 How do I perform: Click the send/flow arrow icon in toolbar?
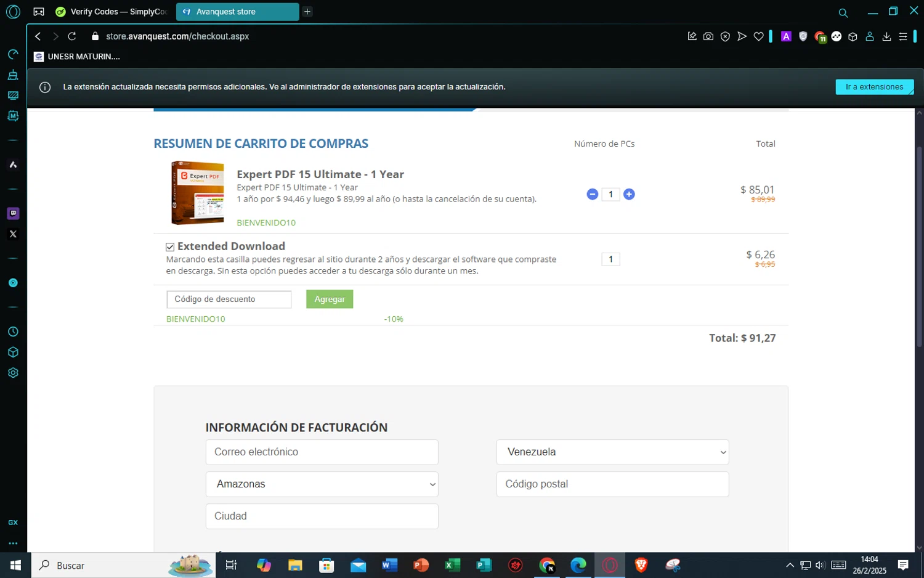point(742,36)
